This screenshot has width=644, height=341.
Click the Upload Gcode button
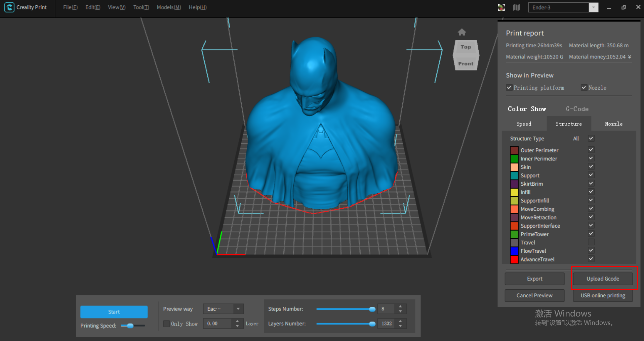coord(603,279)
